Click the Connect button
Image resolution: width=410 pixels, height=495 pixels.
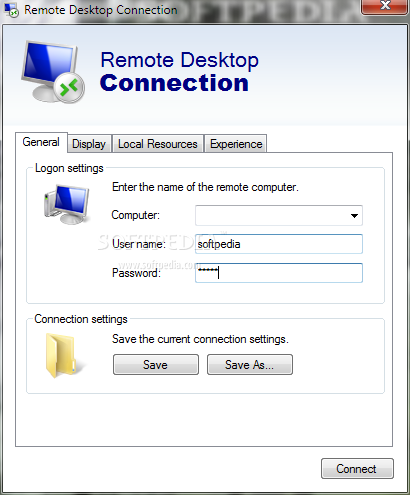(357, 469)
